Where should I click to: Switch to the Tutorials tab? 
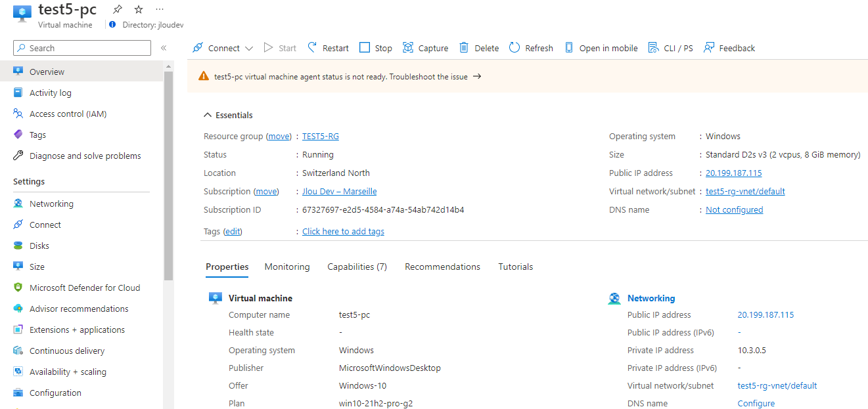pyautogui.click(x=516, y=267)
